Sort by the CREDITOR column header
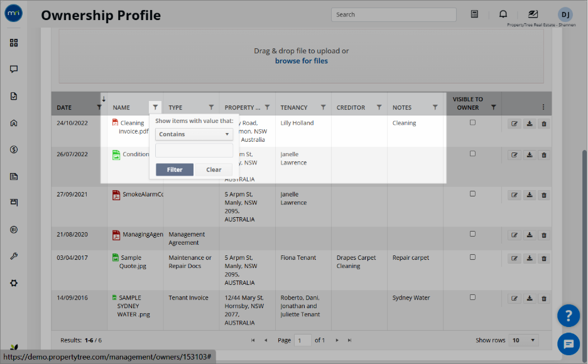Image resolution: width=588 pixels, height=364 pixels. [x=351, y=107]
